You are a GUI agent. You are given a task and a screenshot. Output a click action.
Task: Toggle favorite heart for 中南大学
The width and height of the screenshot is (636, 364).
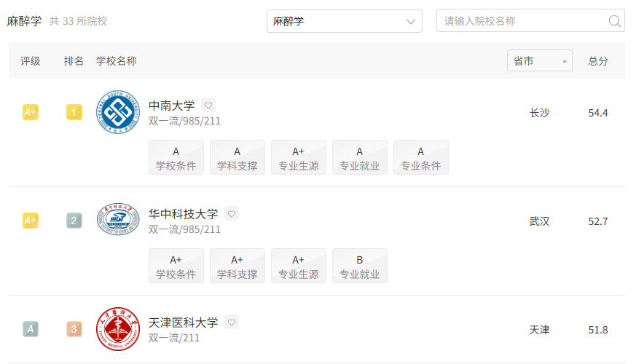click(x=208, y=106)
